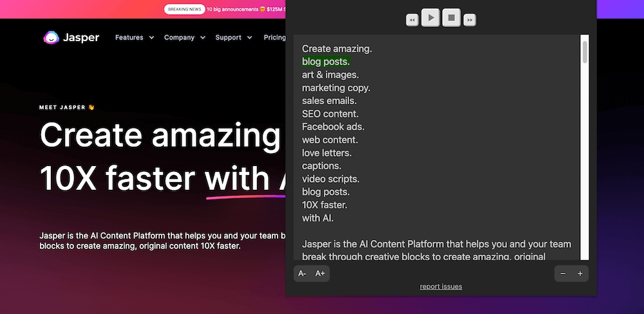Screen dimensions: 644x314
Task: Click the "sales emails." line
Action: pos(329,100)
